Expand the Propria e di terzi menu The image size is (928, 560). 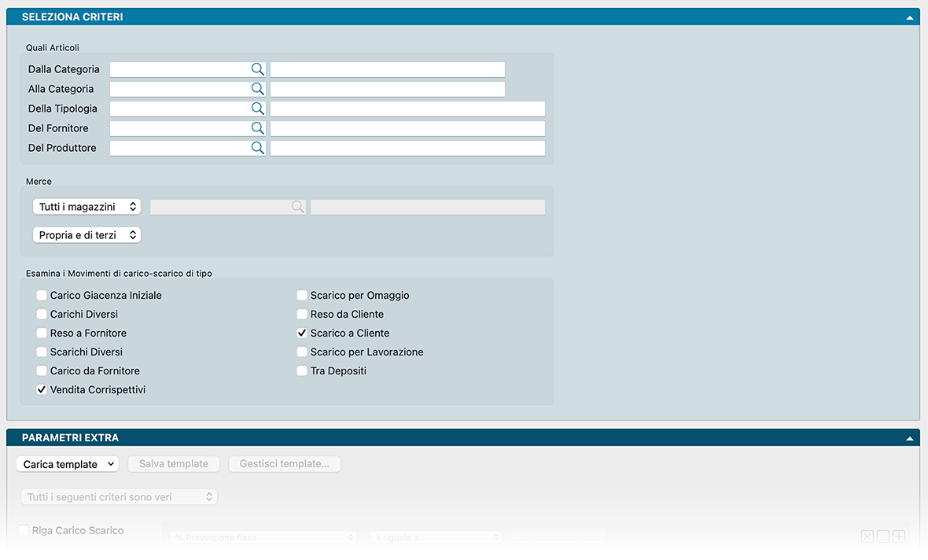coord(87,235)
